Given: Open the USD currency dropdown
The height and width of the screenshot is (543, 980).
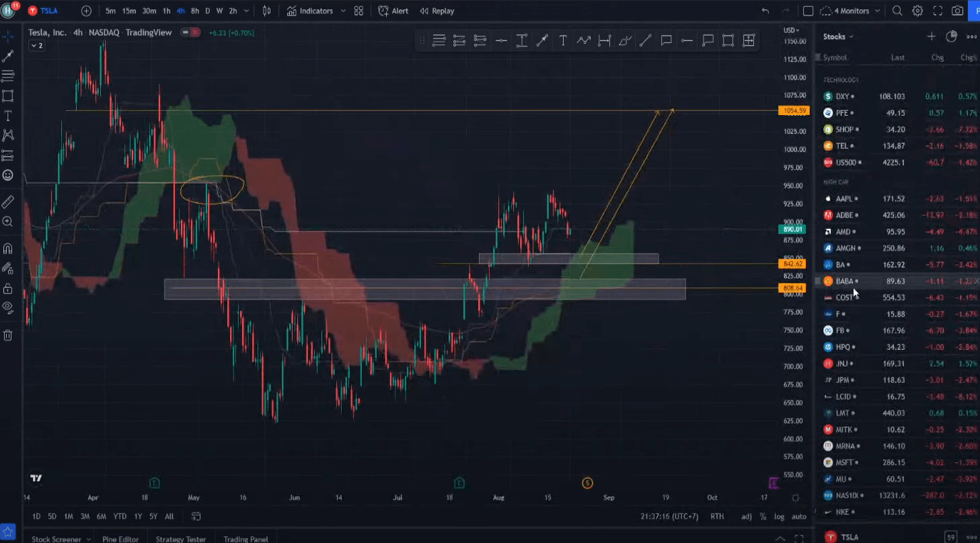Looking at the screenshot, I should [792, 30].
